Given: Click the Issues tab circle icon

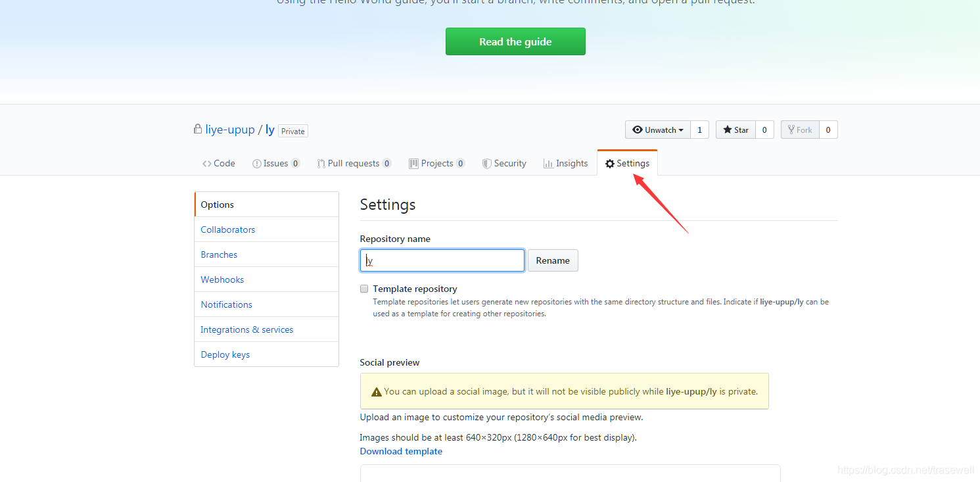Looking at the screenshot, I should 257,164.
